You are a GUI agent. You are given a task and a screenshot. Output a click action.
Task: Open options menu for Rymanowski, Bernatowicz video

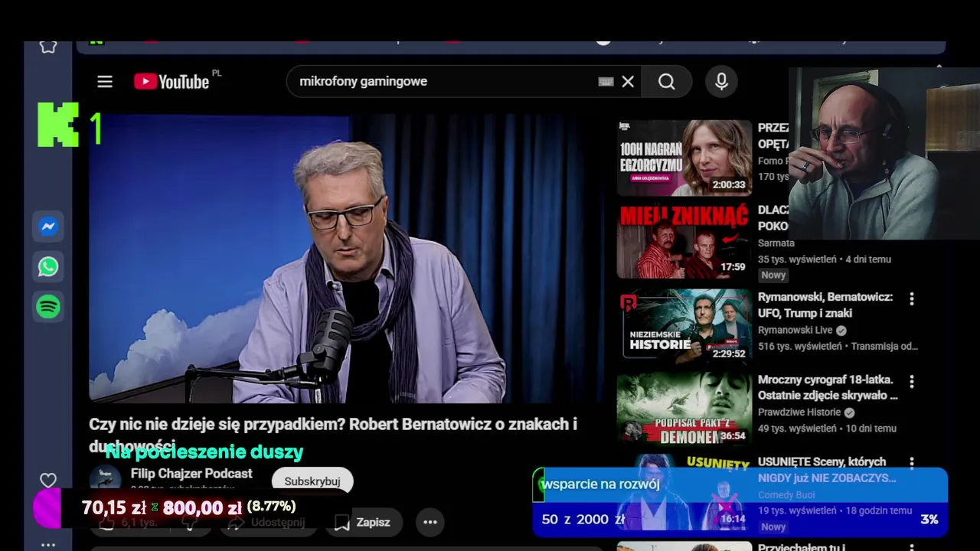[911, 298]
